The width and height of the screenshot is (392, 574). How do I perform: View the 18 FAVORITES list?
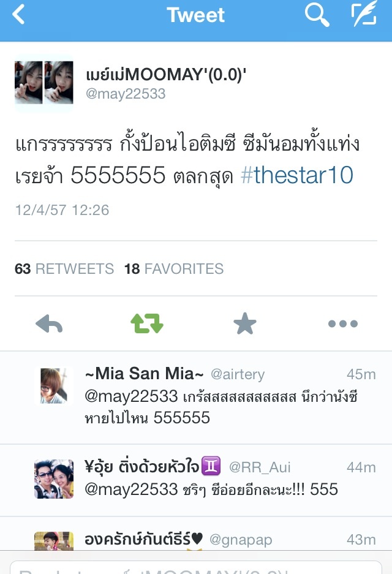pos(174,269)
